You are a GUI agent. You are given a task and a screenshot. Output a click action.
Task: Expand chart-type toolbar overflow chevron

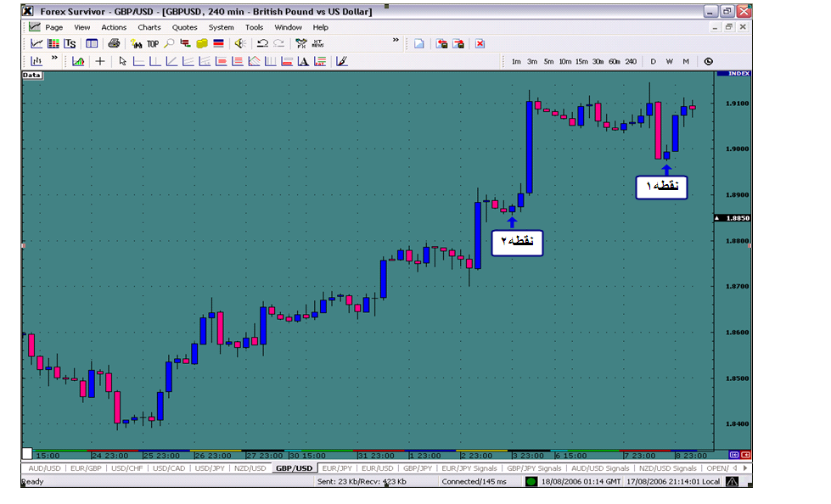(54, 59)
